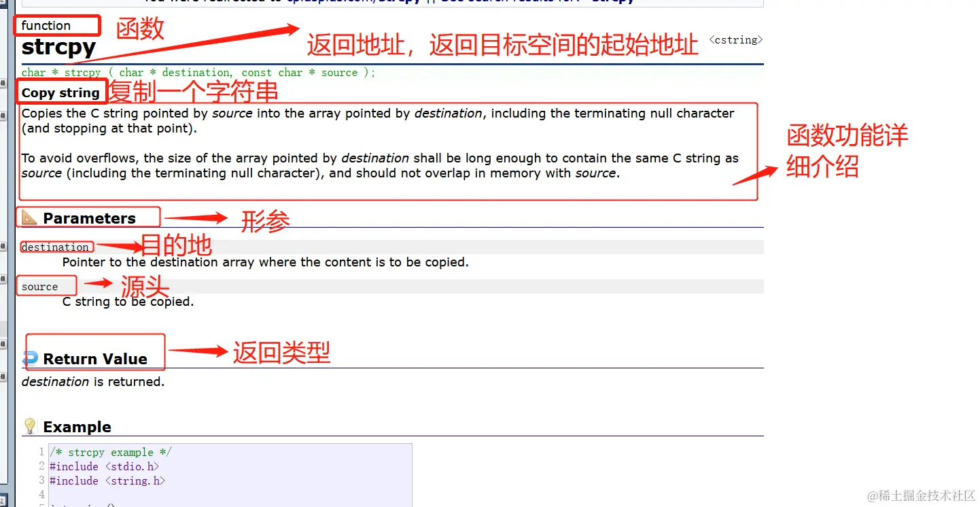
Task: Click the strcpy page title
Action: pos(58,48)
